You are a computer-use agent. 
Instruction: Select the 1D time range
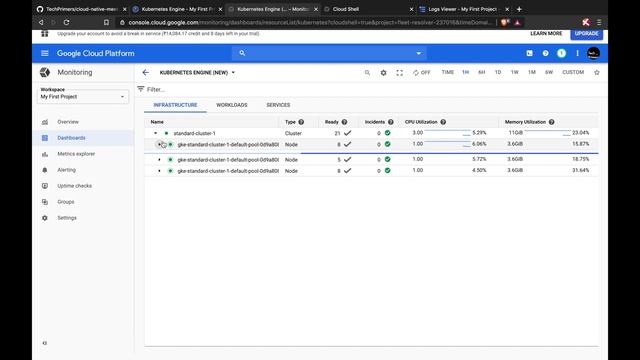tap(498, 72)
